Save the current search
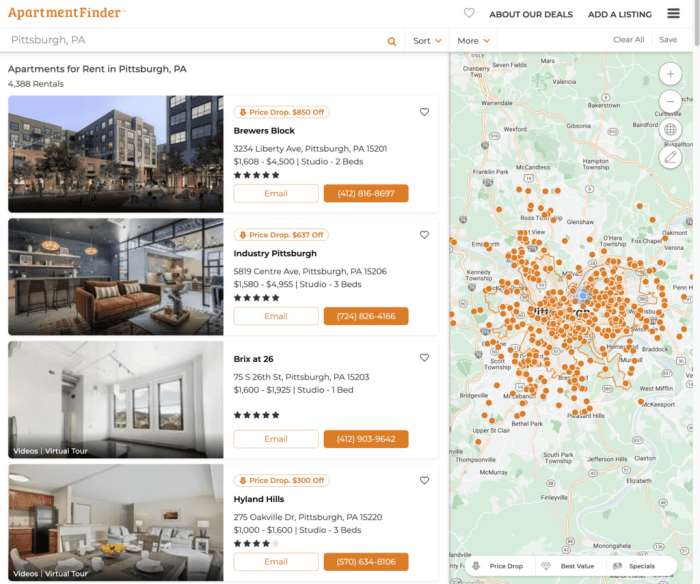Image resolution: width=700 pixels, height=584 pixels. coord(668,39)
